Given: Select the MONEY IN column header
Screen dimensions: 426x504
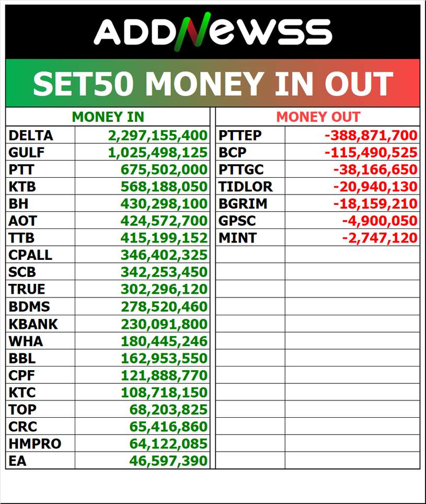Looking at the screenshot, I should point(108,117).
